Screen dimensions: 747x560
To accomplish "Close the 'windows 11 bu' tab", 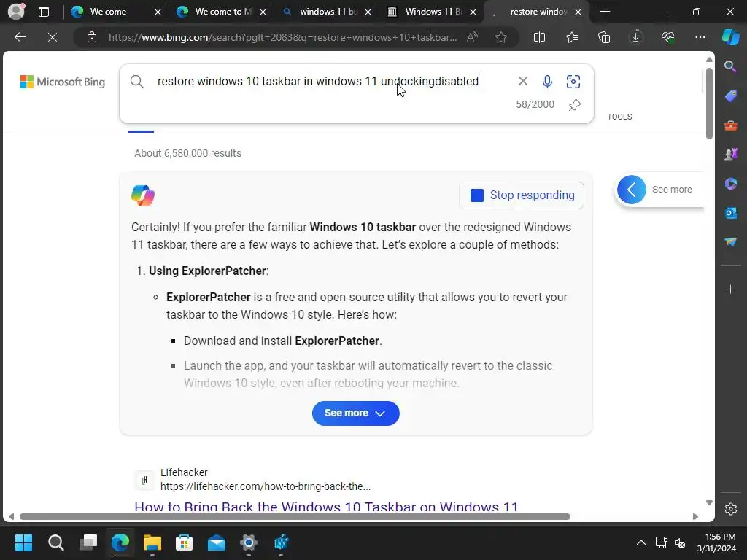I will (368, 12).
